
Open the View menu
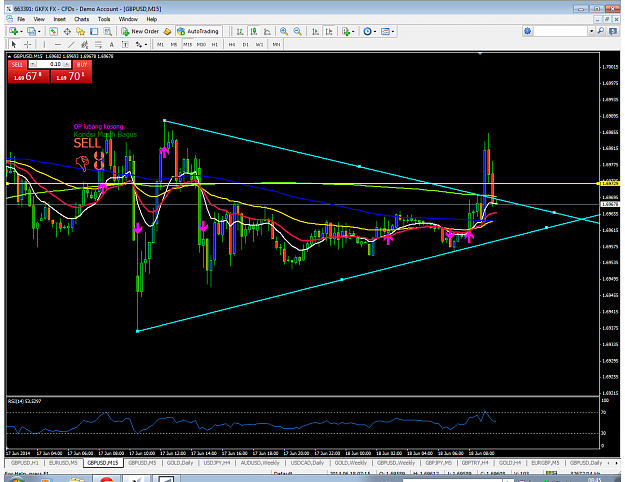[39, 19]
